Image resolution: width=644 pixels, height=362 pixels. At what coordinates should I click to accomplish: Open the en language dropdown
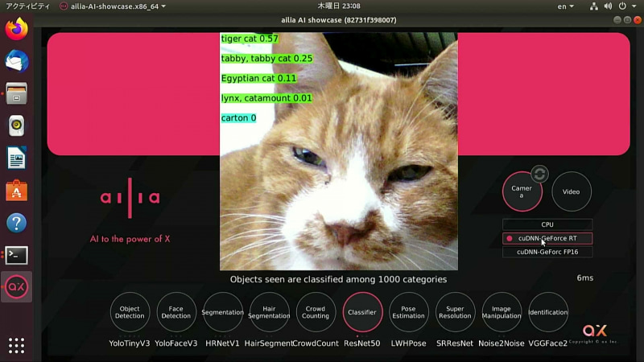pyautogui.click(x=566, y=6)
